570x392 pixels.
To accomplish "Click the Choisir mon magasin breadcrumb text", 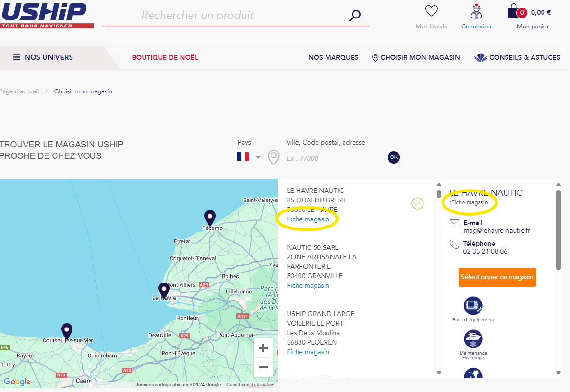I will tap(83, 91).
